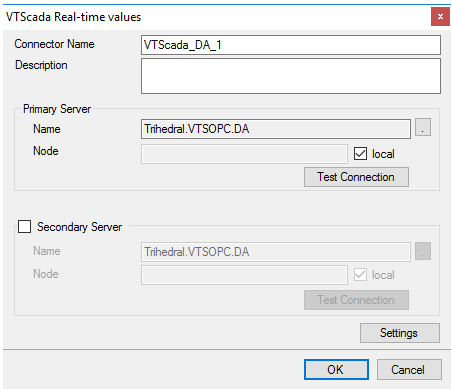Click the Primary Server Name field
The height and width of the screenshot is (389, 452).
coord(276,129)
